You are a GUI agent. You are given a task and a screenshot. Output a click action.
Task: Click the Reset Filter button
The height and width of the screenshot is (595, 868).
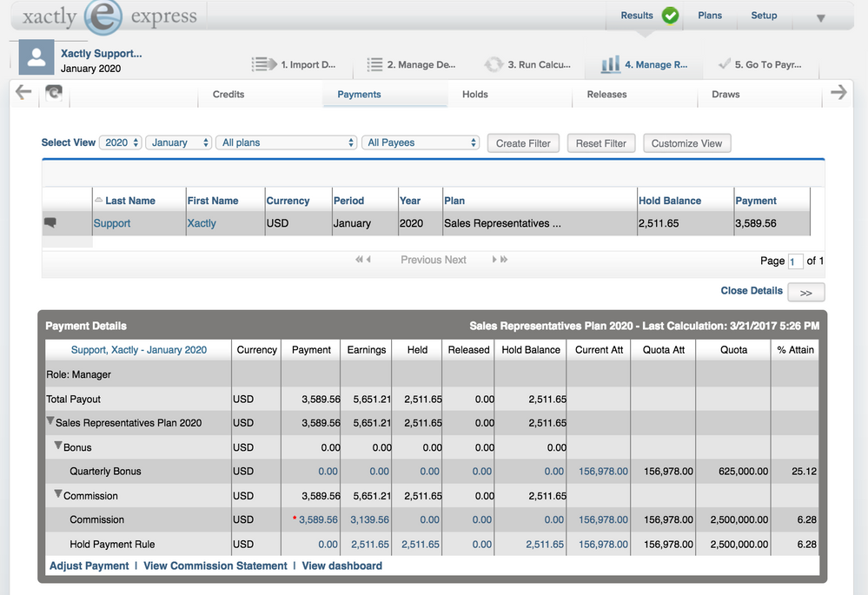pos(600,143)
